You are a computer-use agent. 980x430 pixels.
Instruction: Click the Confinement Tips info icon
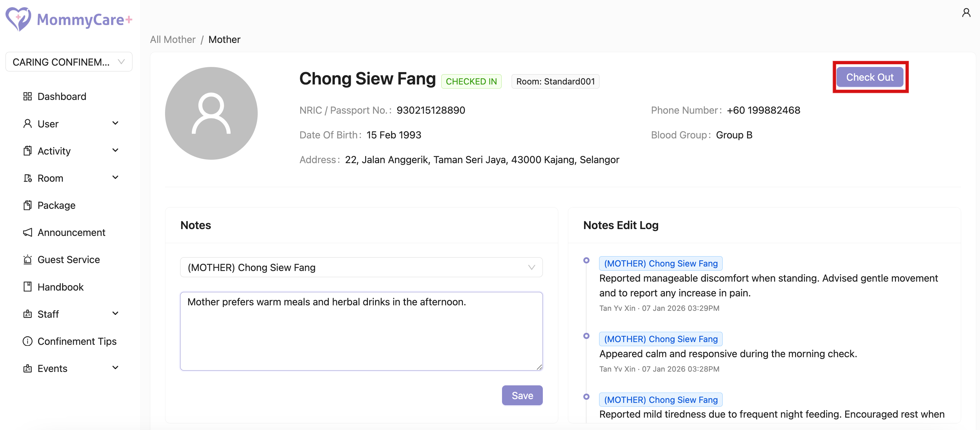(x=27, y=341)
